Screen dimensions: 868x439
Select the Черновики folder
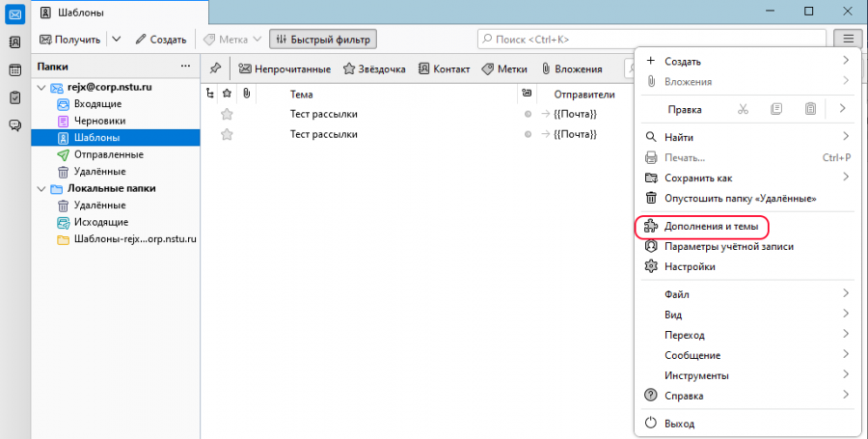click(x=115, y=121)
